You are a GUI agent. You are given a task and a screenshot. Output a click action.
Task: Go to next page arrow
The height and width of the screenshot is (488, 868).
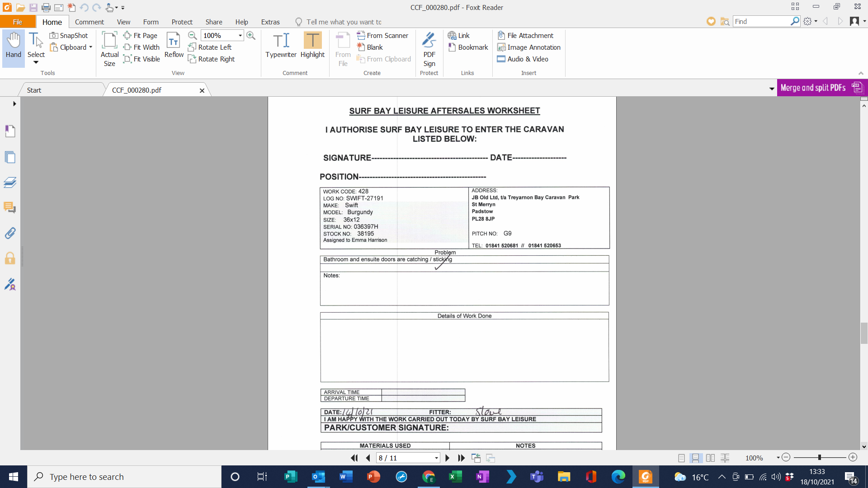click(x=448, y=458)
